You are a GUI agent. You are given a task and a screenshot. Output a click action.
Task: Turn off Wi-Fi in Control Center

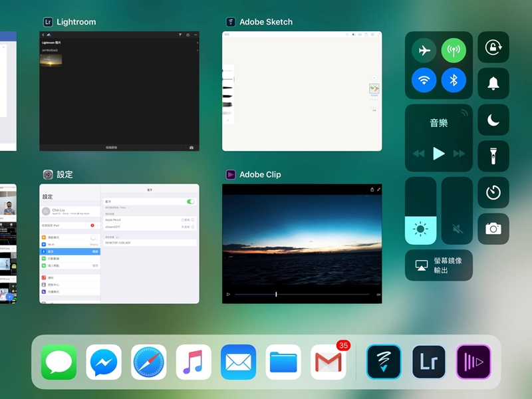point(424,80)
